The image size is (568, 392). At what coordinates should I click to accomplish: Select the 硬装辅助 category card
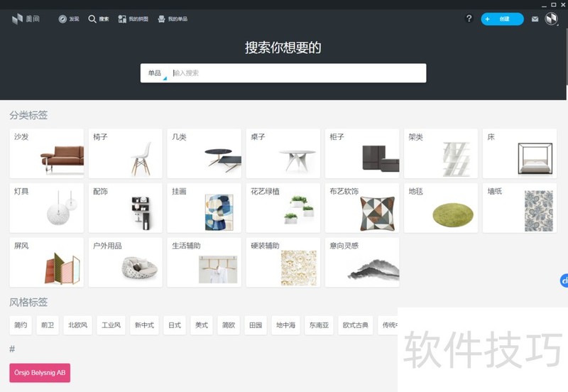283,262
